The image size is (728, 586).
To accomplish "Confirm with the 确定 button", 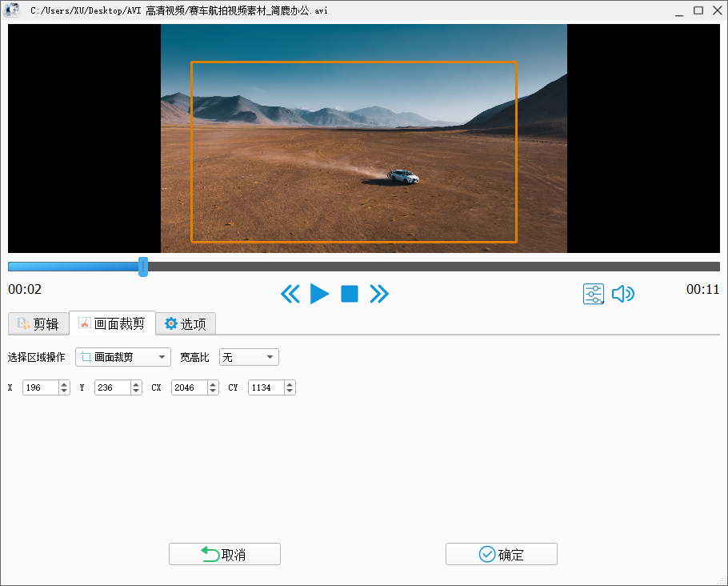I will click(501, 555).
